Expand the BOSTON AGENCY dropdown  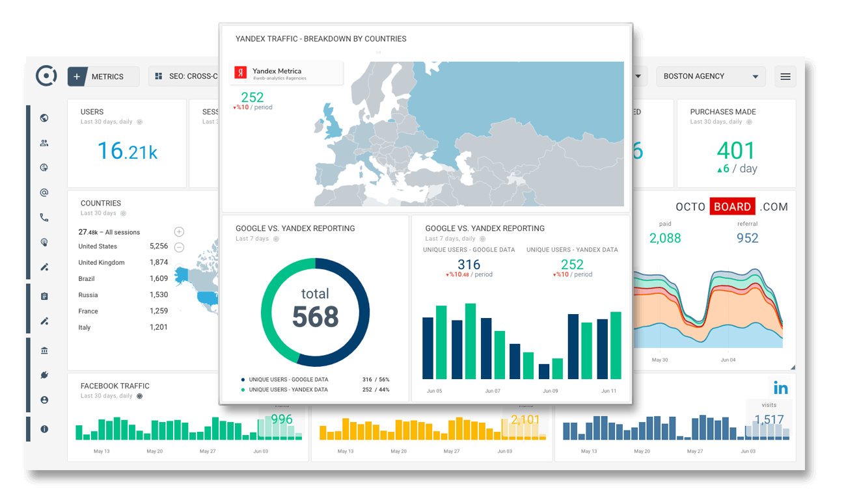point(711,76)
